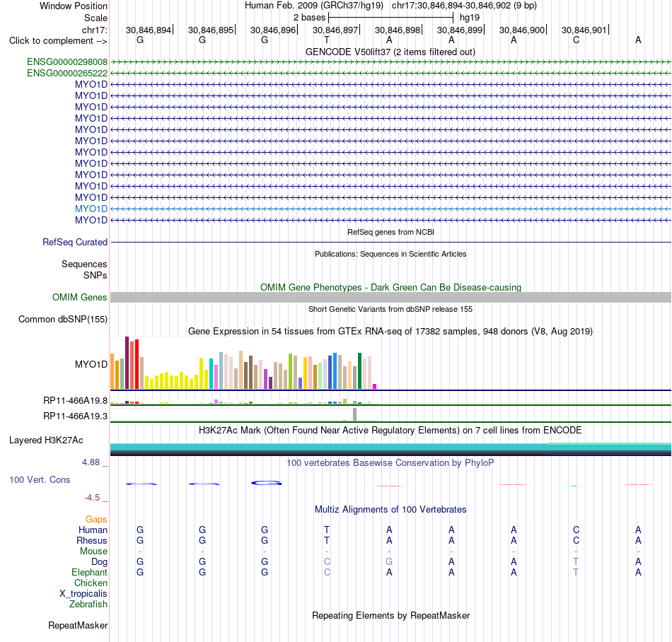Click the Gaps row label
The height and width of the screenshot is (642, 672).
pos(96,520)
